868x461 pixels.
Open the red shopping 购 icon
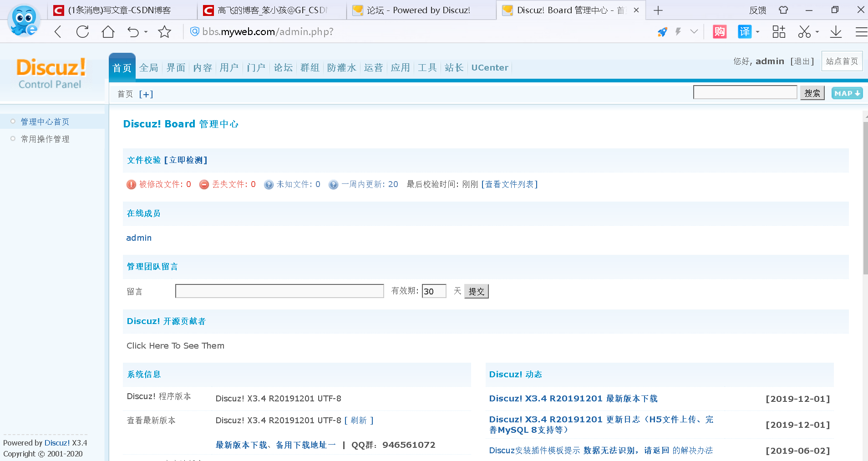720,32
